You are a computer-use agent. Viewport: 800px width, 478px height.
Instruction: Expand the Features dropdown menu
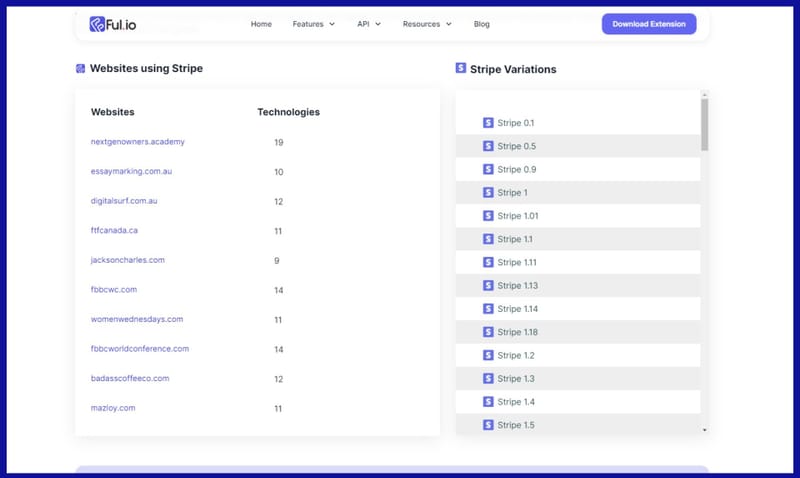[x=313, y=24]
